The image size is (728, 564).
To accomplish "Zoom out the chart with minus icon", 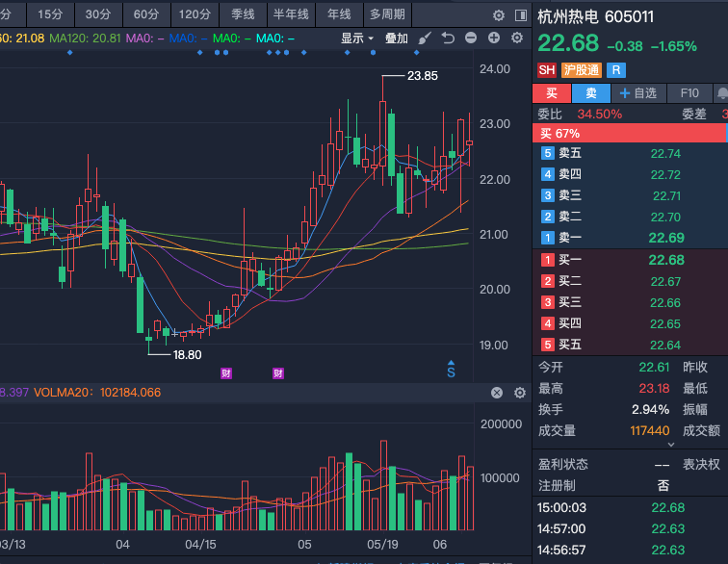I will (471, 38).
